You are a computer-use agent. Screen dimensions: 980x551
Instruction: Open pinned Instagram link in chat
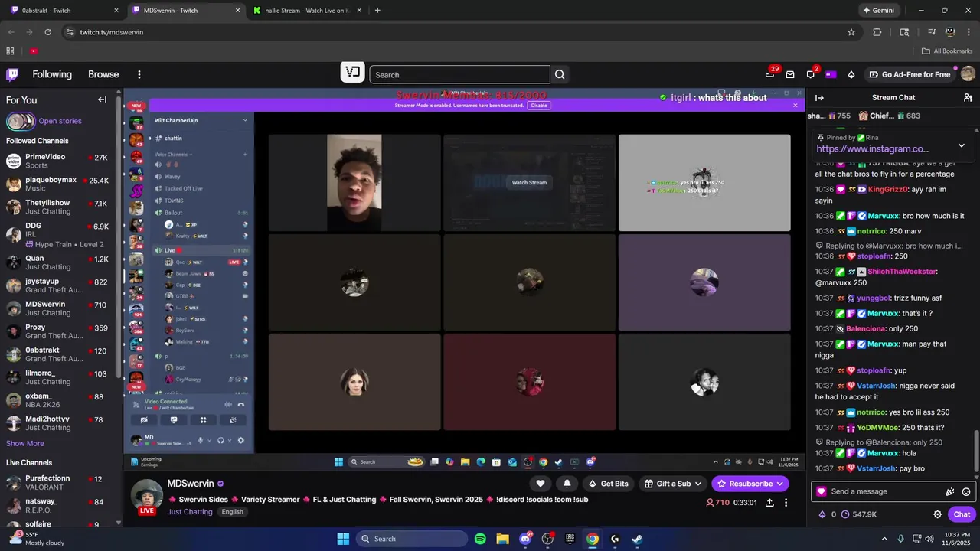872,149
